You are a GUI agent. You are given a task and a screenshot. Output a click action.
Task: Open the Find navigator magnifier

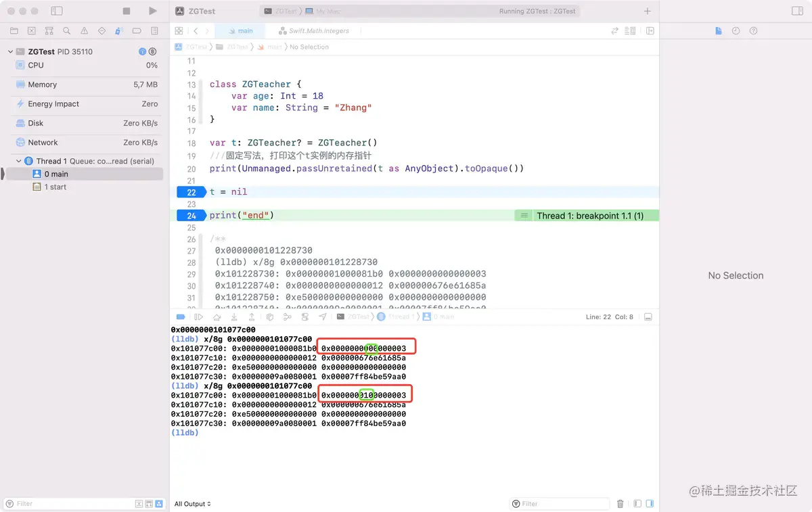tap(66, 31)
